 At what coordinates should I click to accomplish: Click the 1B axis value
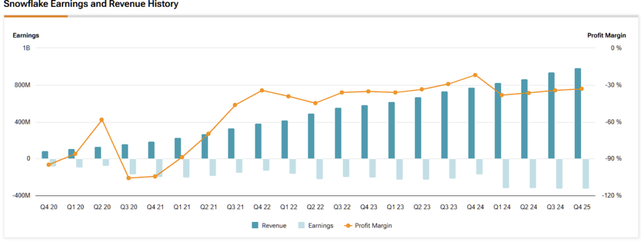[x=27, y=48]
